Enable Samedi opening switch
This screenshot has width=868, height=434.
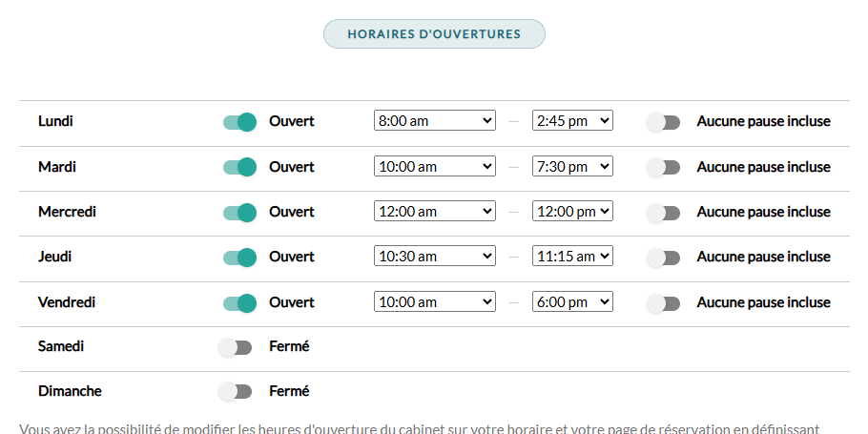coord(236,347)
